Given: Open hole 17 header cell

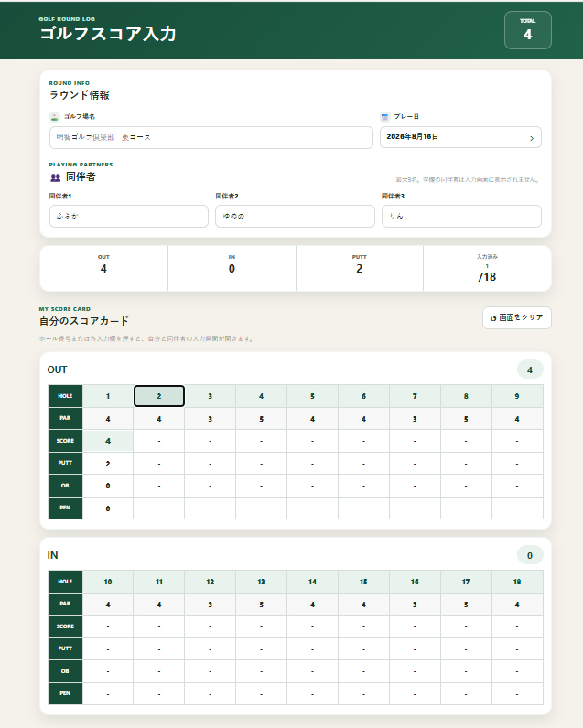Looking at the screenshot, I should [x=466, y=582].
